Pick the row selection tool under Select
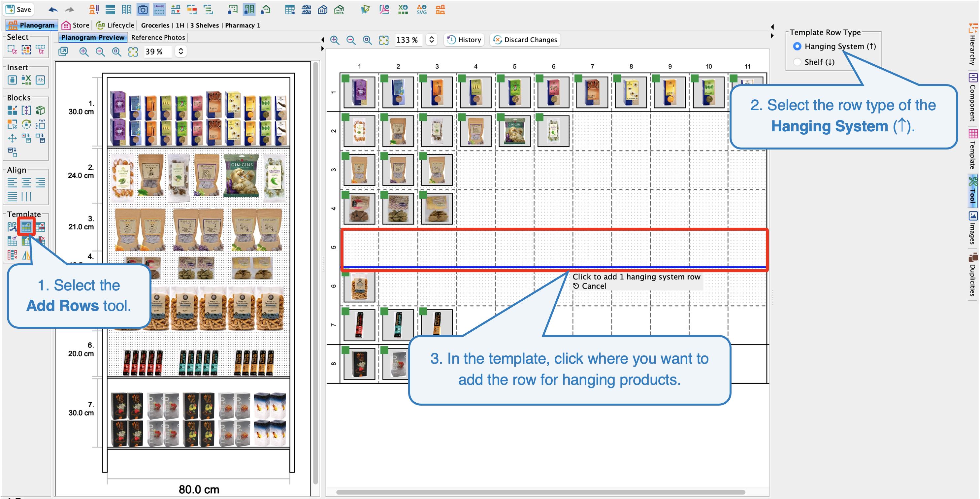 click(40, 50)
